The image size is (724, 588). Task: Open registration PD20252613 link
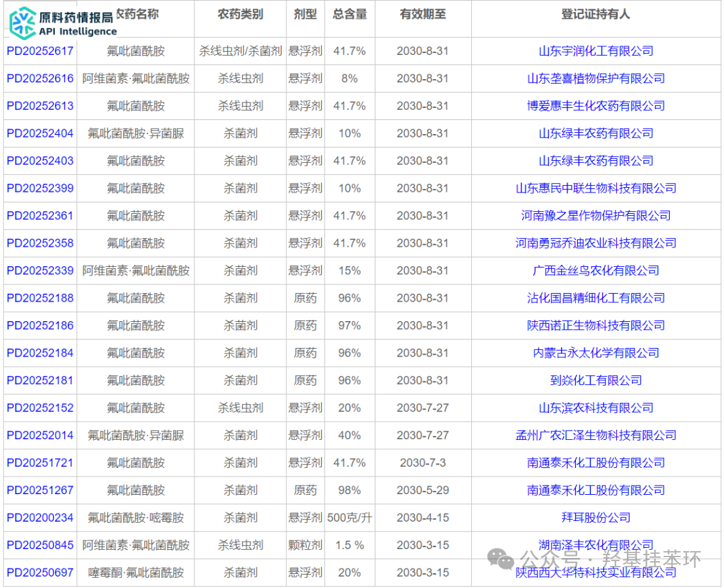click(40, 106)
